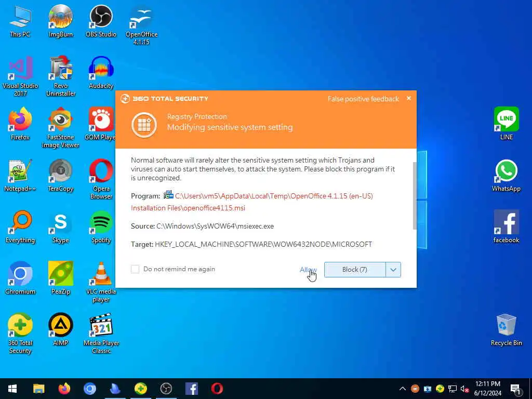The height and width of the screenshot is (399, 532).
Task: Select the Spotify desktop shortcut
Action: 101,227
